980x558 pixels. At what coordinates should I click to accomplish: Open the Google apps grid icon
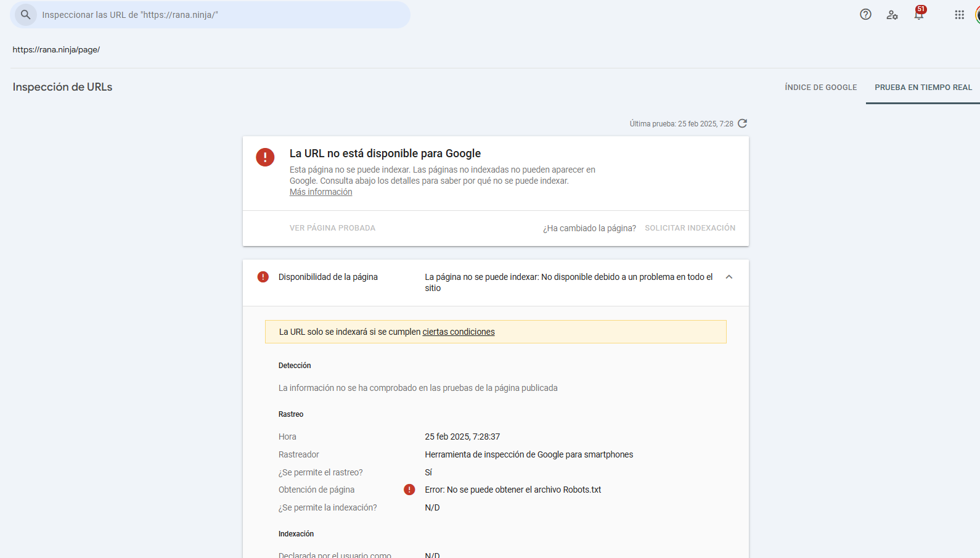click(959, 15)
